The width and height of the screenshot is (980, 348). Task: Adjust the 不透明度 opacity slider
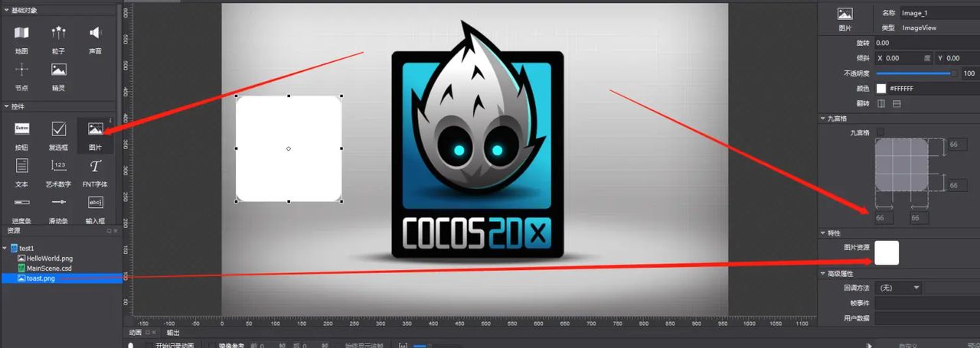(x=916, y=73)
